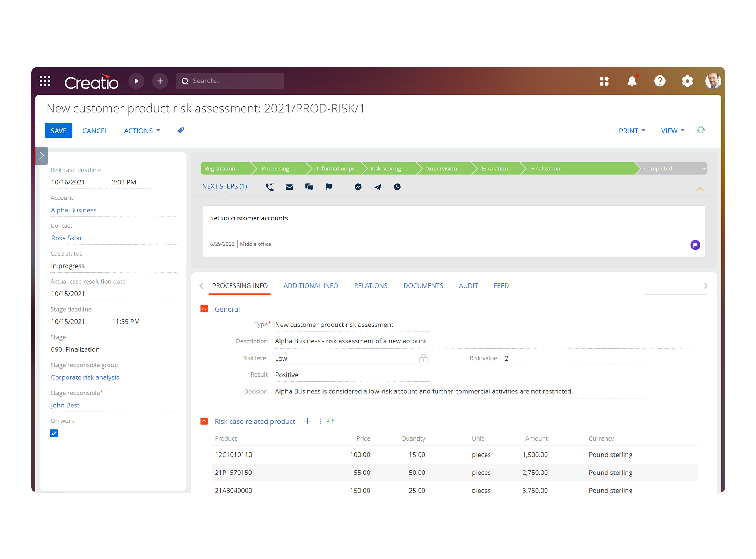Click the Search input field
Screen dimensions: 756x559
point(234,81)
